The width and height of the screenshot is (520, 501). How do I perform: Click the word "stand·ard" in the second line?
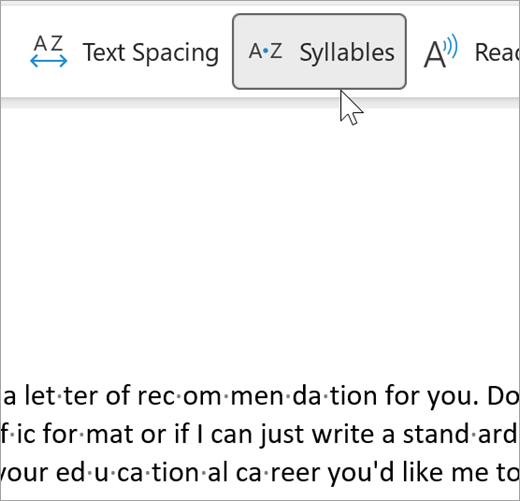461,434
